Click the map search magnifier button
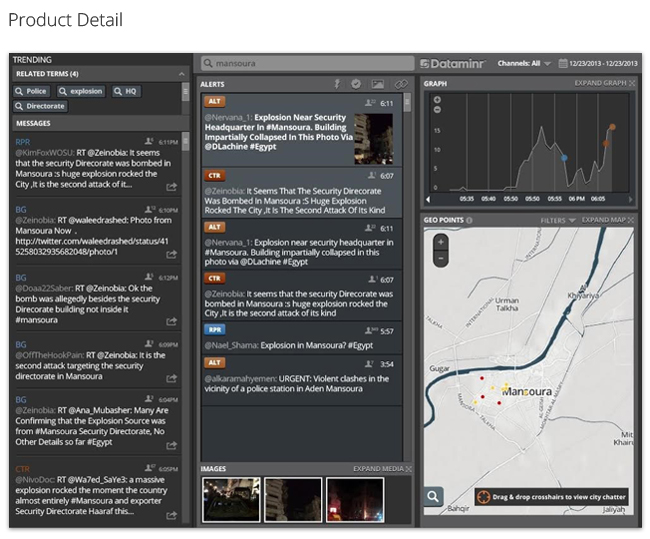The image size is (650, 539). tap(433, 497)
